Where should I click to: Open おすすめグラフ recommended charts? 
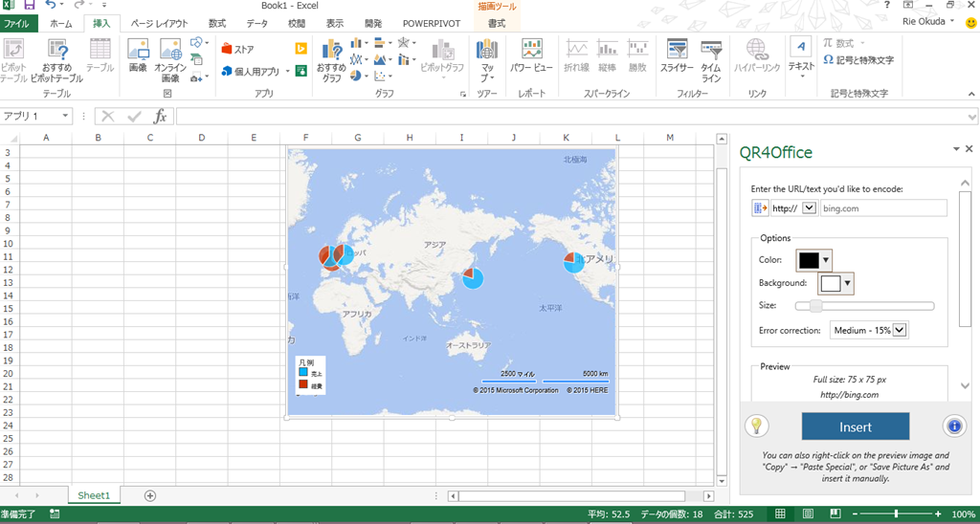coord(331,61)
